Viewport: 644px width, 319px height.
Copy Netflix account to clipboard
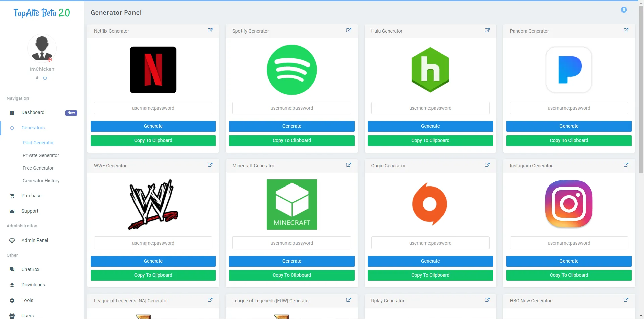pyautogui.click(x=153, y=141)
